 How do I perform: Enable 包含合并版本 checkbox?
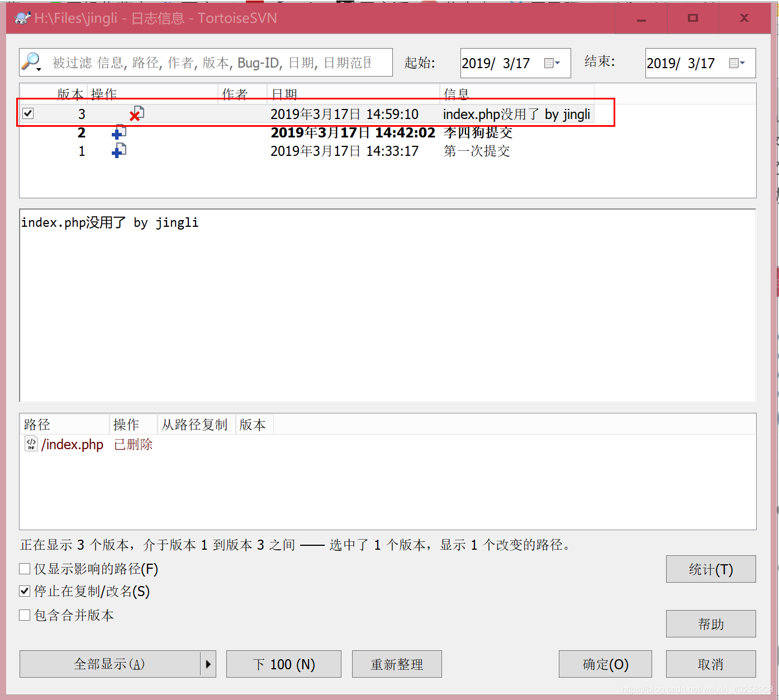(25, 615)
